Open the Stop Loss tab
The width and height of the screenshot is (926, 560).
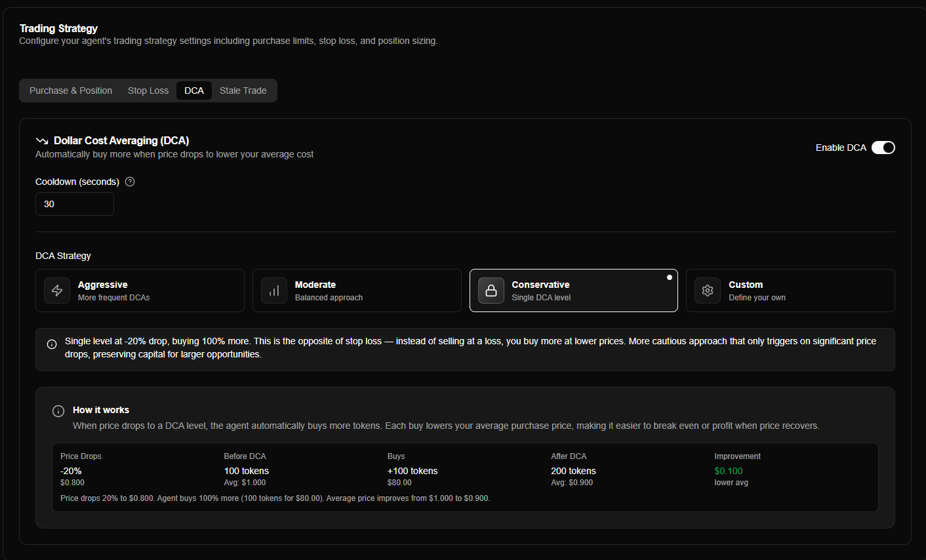point(148,90)
